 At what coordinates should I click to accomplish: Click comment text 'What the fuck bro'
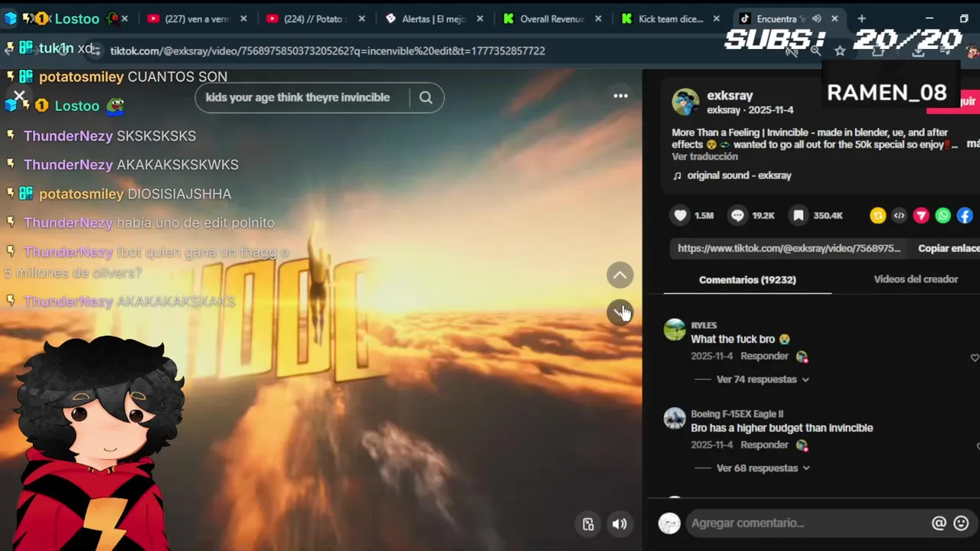733,340
